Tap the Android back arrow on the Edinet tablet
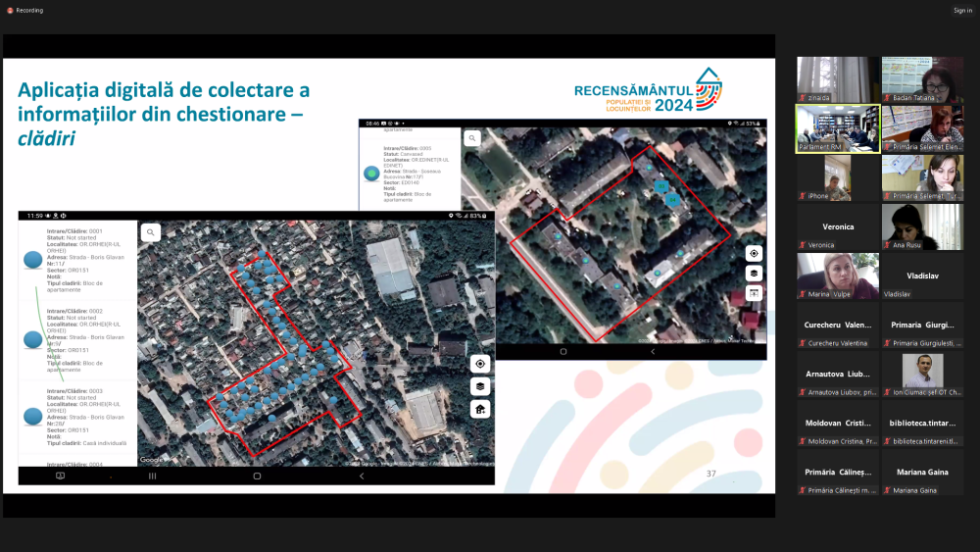The width and height of the screenshot is (980, 552). click(653, 351)
